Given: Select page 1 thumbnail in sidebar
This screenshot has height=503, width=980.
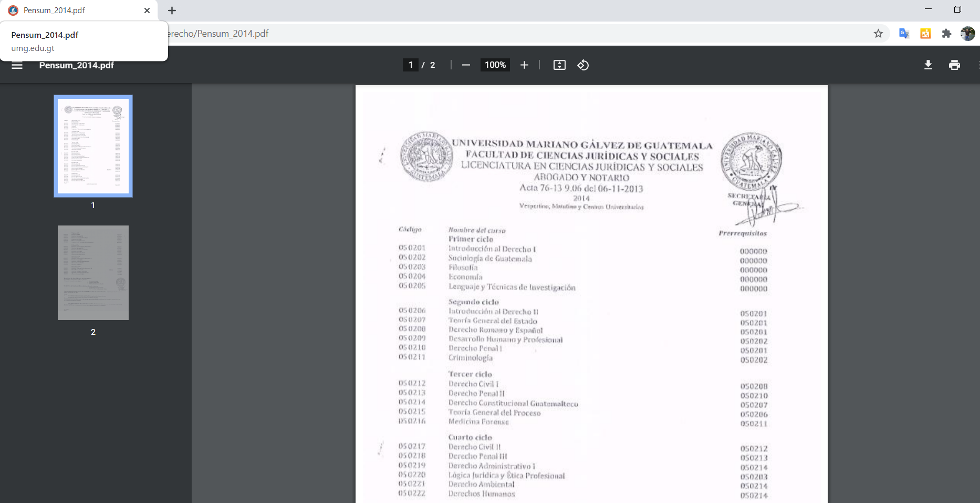Looking at the screenshot, I should point(93,146).
